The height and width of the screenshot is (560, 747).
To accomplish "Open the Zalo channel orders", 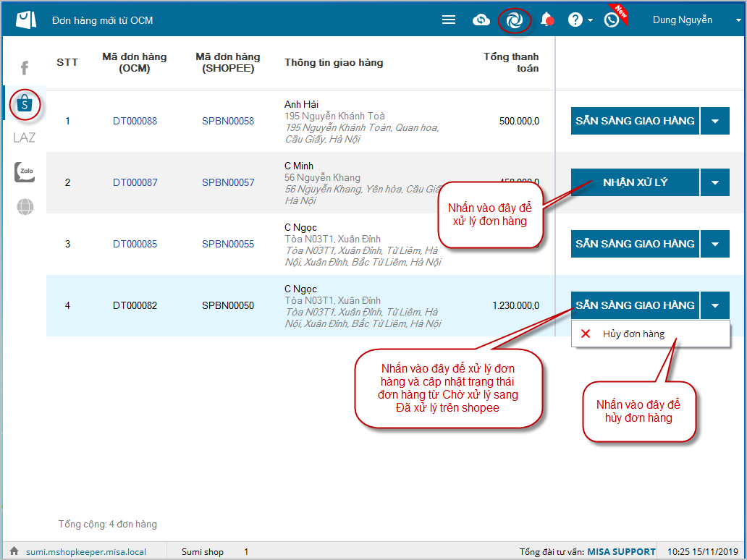I will pos(25,172).
